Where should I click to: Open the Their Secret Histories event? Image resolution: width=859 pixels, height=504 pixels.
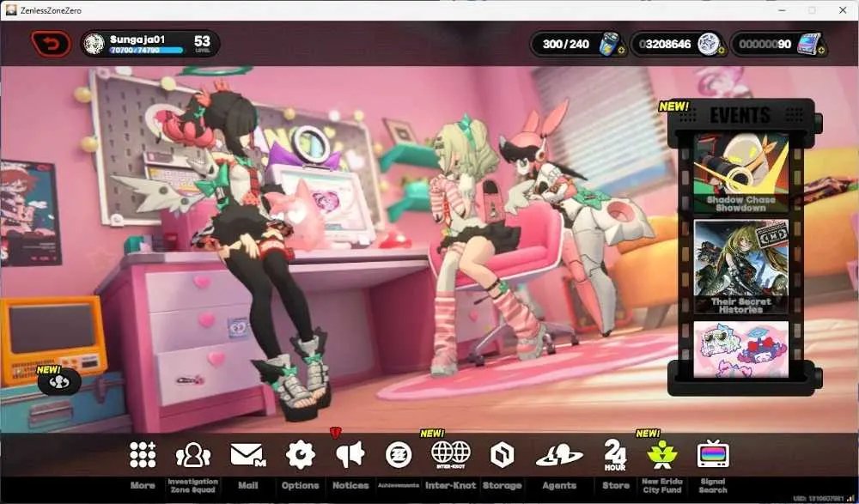tap(740, 267)
